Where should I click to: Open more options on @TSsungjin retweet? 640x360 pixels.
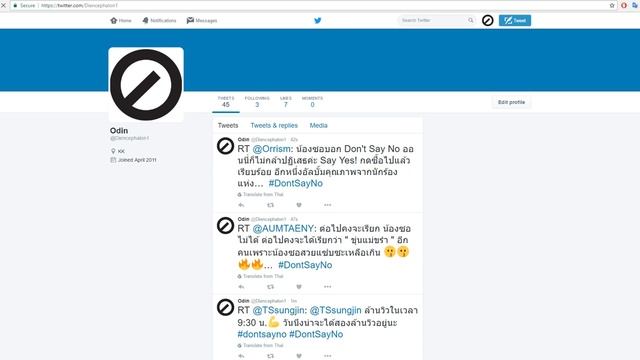[x=327, y=356]
